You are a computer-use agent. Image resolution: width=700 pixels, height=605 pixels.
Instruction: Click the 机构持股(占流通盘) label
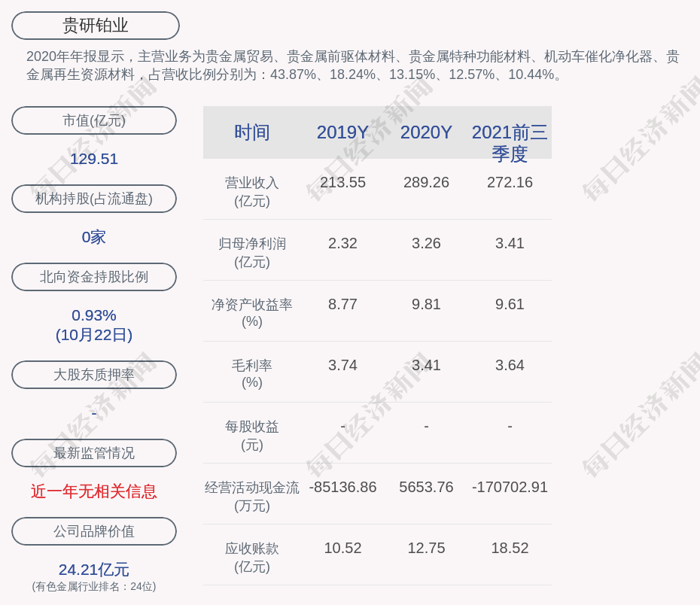(94, 199)
